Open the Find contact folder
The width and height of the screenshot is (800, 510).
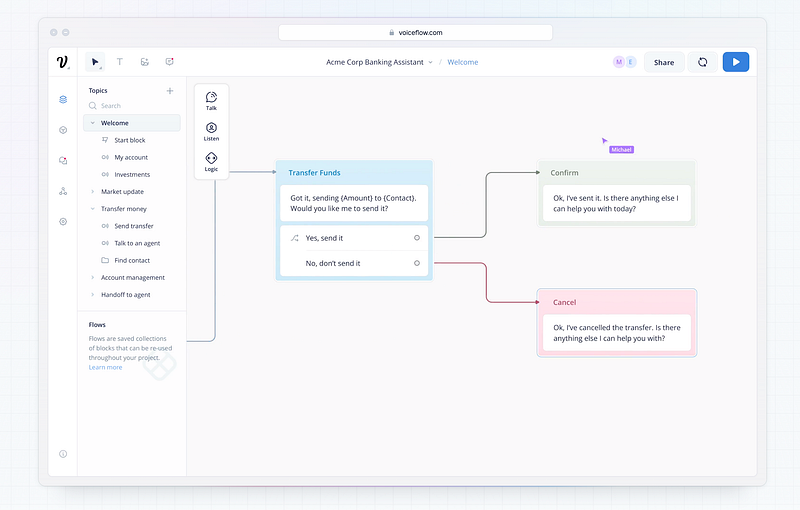[x=132, y=260]
